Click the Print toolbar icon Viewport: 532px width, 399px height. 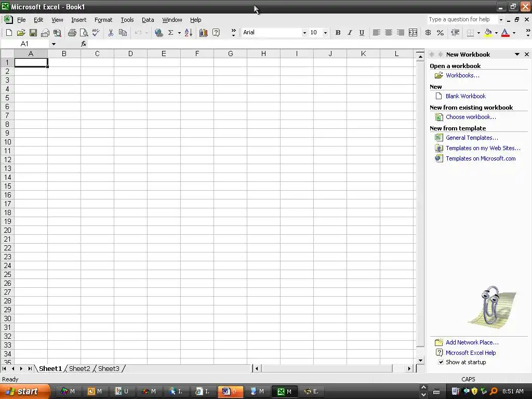(x=72, y=33)
